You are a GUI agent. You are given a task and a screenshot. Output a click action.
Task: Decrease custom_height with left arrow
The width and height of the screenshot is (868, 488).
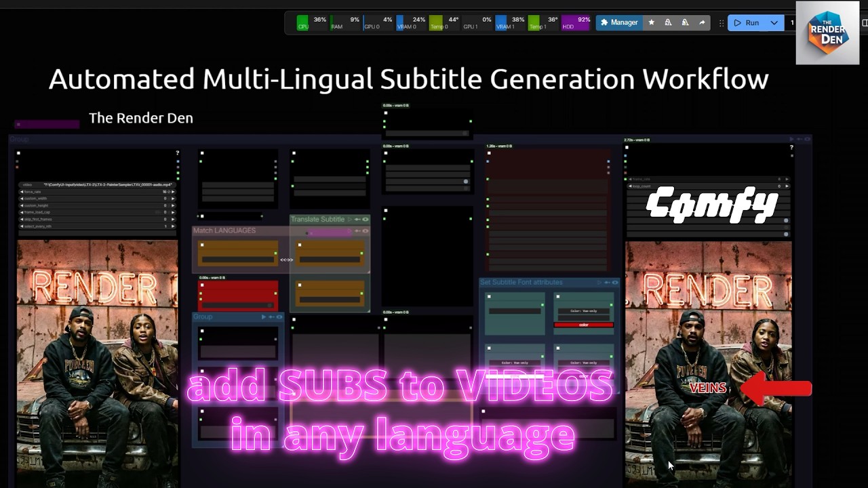22,205
